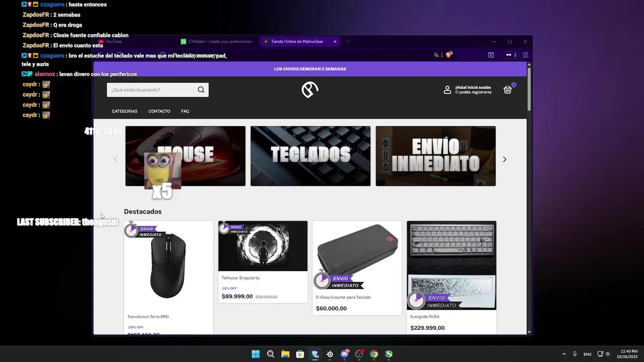Go to the previous carousel slide arrow
This screenshot has height=362, width=644.
(x=116, y=159)
